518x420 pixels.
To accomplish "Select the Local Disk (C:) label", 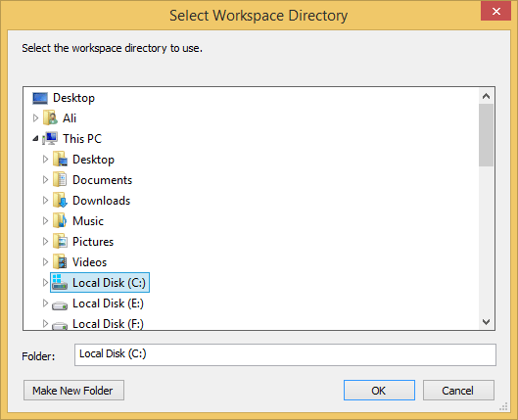I will click(x=109, y=283).
